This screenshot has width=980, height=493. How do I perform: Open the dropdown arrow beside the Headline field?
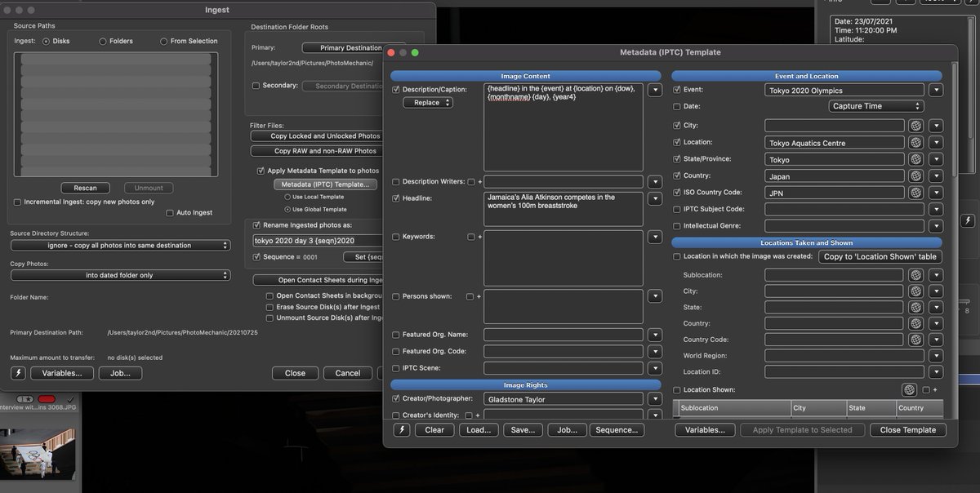(x=655, y=199)
